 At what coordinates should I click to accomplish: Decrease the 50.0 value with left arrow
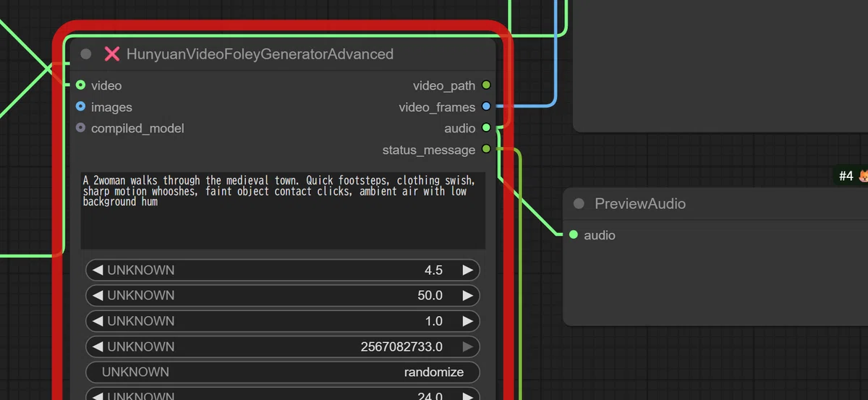pos(98,295)
